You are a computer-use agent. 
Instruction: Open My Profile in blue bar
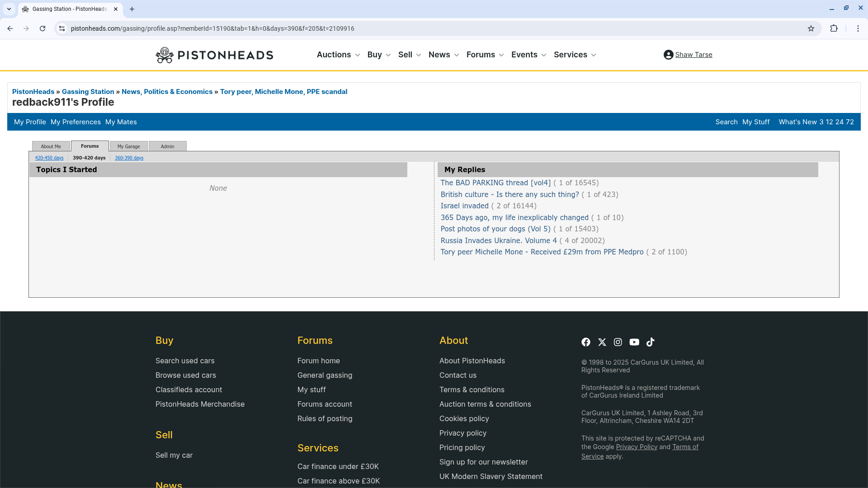click(x=30, y=122)
